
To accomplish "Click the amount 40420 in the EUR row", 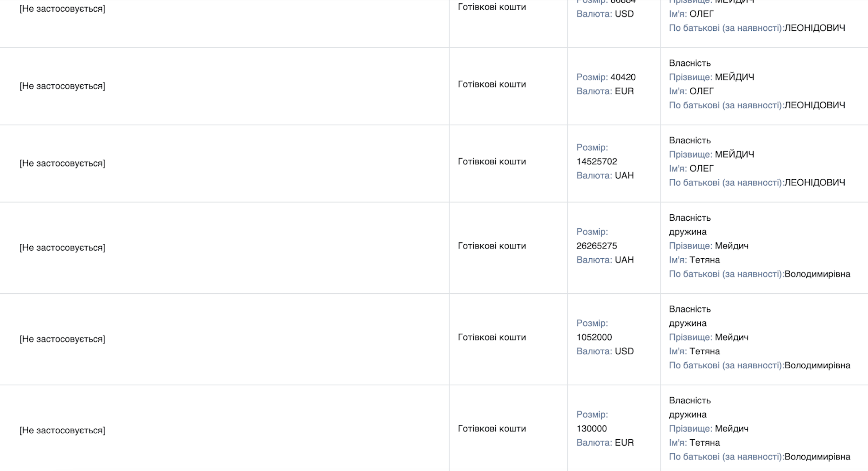I will pos(623,77).
